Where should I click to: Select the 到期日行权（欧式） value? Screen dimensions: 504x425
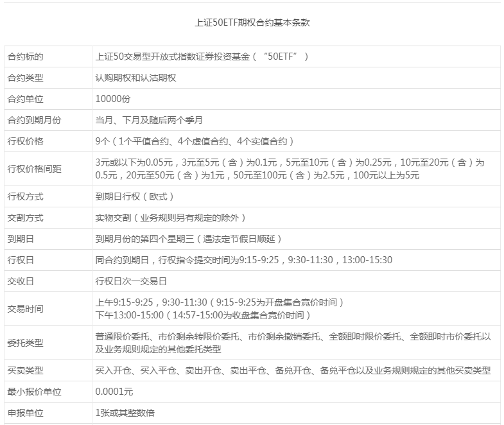pyautogui.click(x=135, y=196)
